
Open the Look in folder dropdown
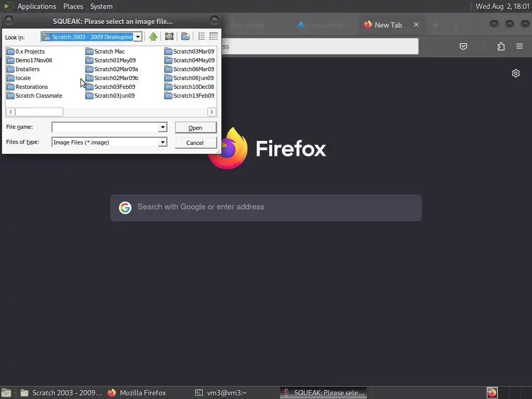pyautogui.click(x=138, y=37)
